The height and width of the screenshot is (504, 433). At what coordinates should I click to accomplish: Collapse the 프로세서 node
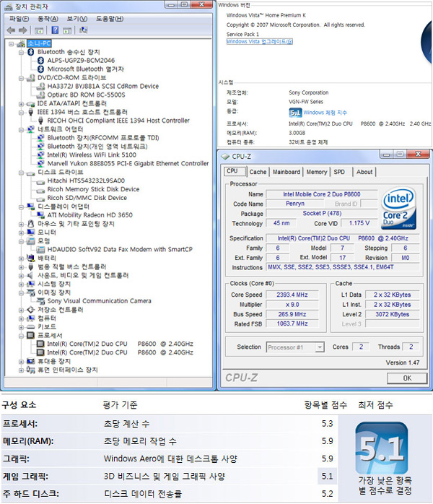(x=21, y=336)
